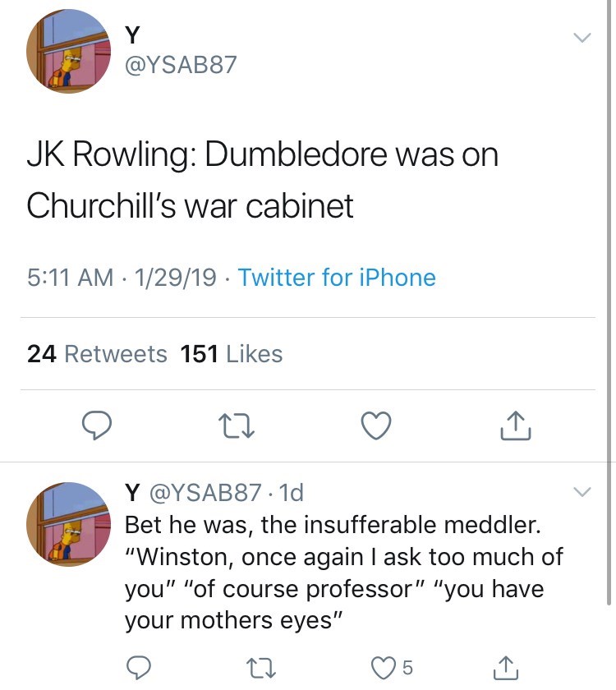Open main tweet options chevron
The image size is (616, 690).
(582, 38)
